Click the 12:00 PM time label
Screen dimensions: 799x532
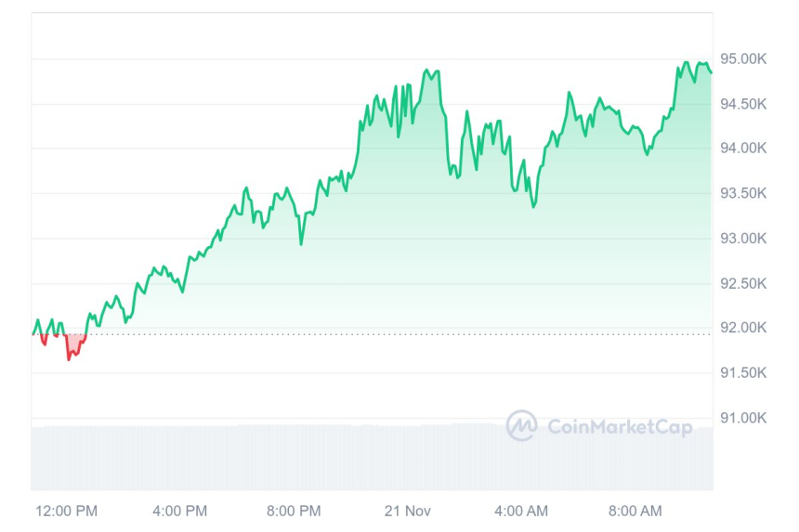66,511
